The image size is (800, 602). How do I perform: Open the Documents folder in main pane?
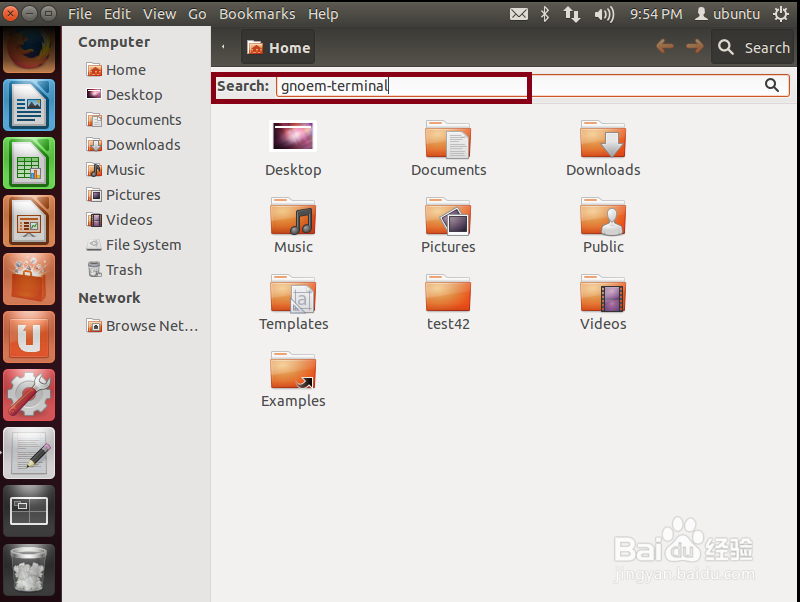(448, 149)
